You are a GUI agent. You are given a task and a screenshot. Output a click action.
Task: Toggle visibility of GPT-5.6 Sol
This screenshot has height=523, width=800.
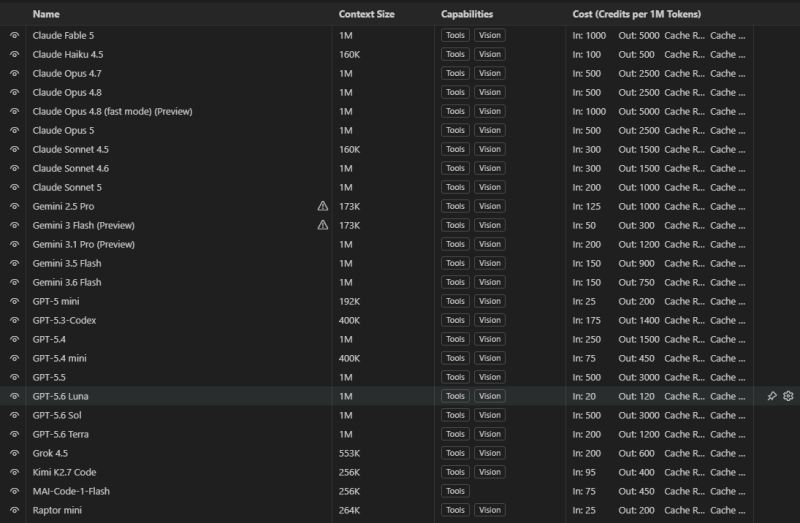pyautogui.click(x=14, y=415)
